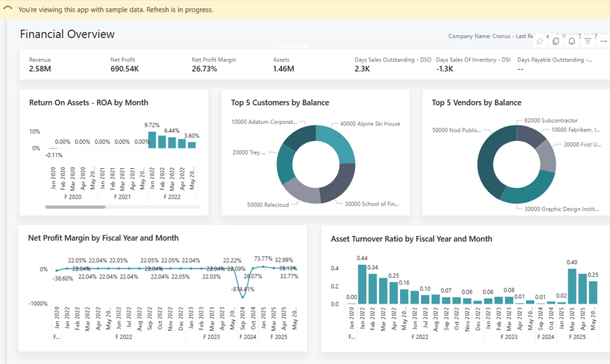Click the Financial Overview page title
This screenshot has width=610, height=364.
point(67,35)
